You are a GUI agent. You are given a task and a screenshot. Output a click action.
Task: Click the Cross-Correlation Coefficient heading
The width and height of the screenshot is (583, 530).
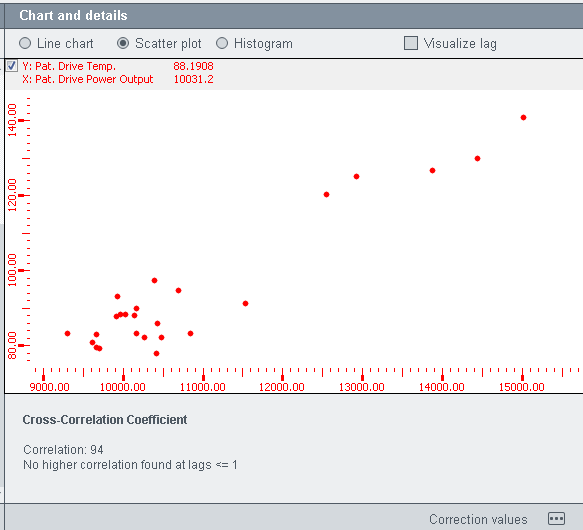coord(105,420)
